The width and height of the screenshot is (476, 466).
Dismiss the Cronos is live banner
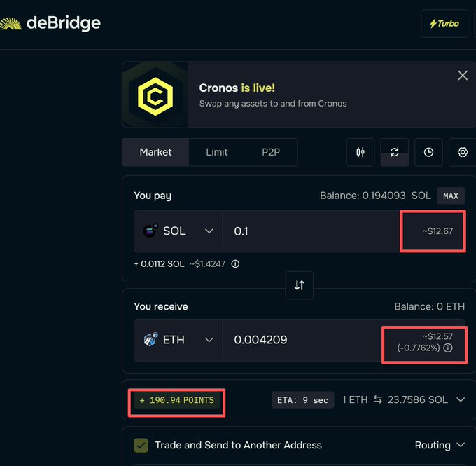coord(463,76)
